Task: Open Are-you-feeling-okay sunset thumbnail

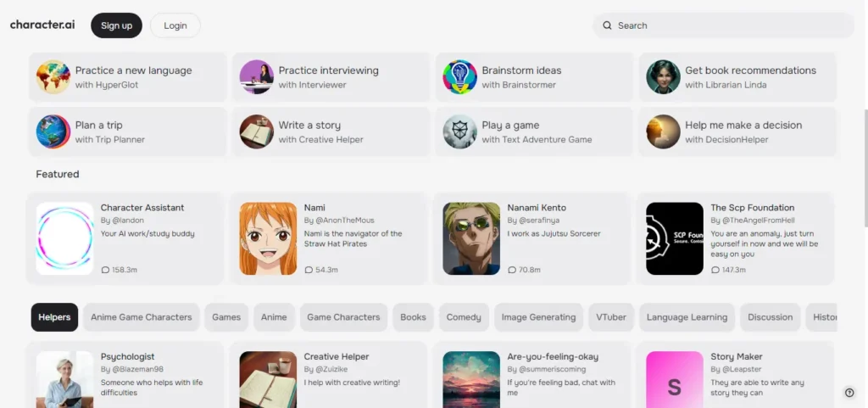Action: point(471,379)
